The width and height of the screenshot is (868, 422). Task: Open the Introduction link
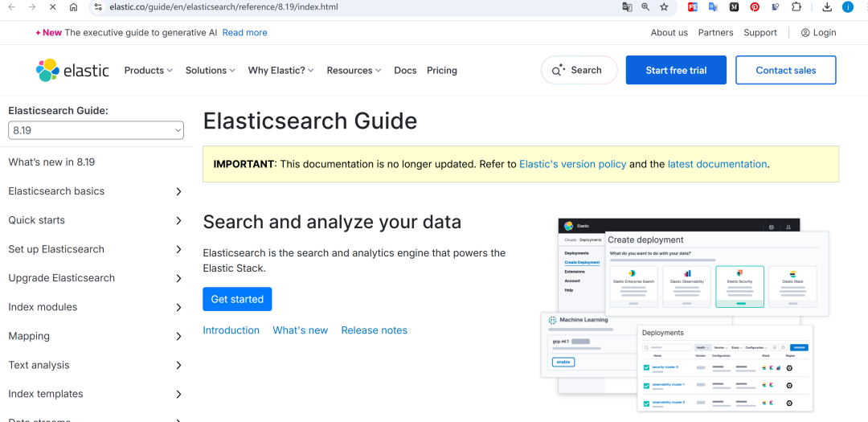(231, 330)
